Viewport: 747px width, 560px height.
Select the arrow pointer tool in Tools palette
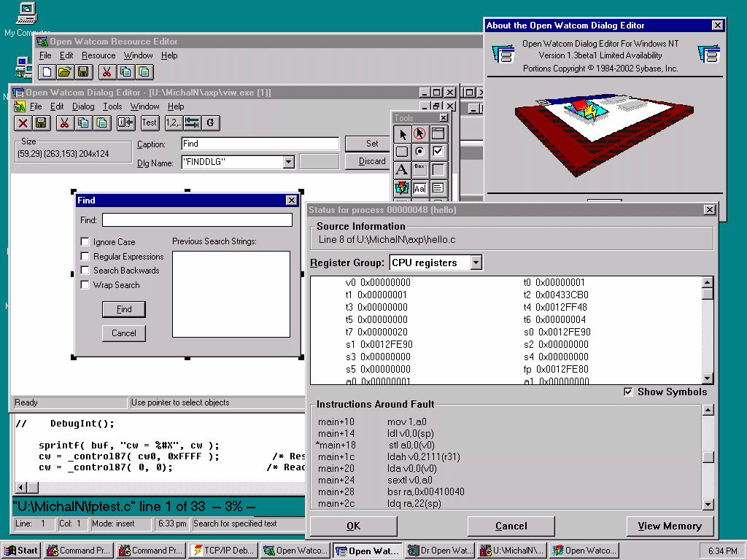point(402,134)
